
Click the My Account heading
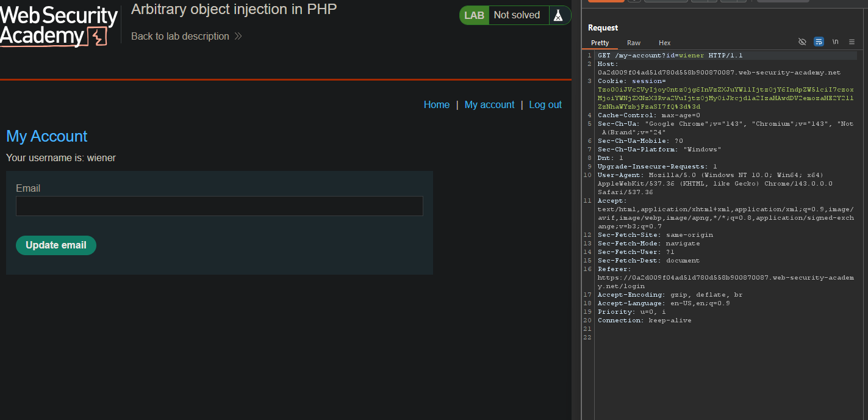tap(47, 136)
